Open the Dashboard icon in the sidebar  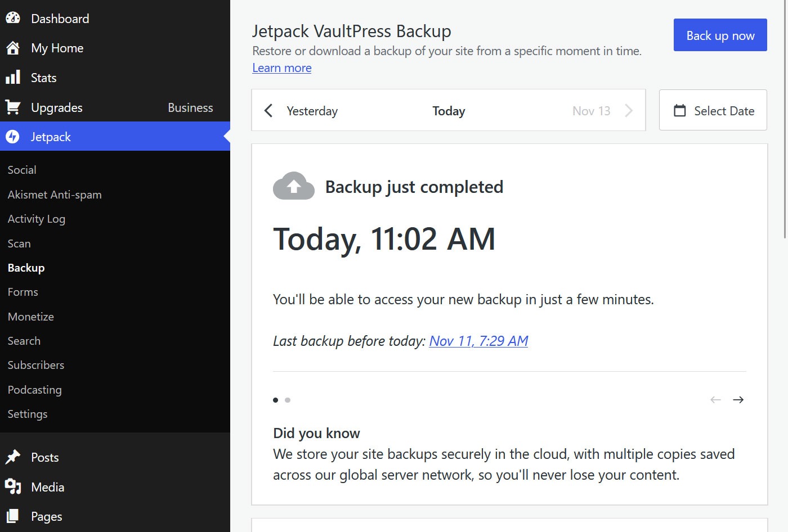14,18
